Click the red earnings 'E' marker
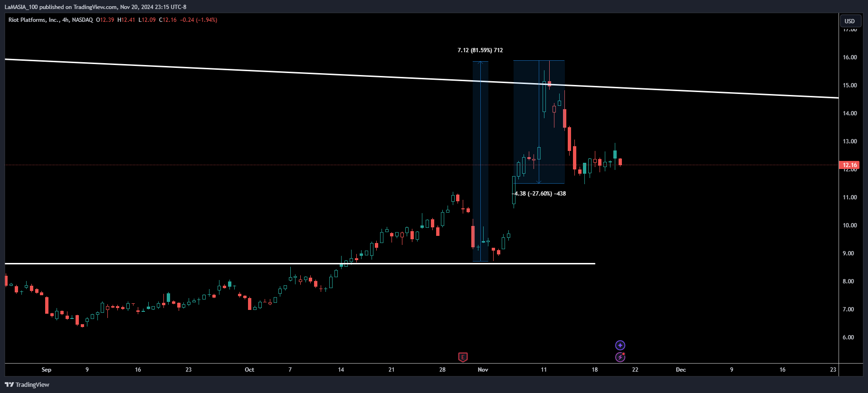The image size is (868, 393). pyautogui.click(x=463, y=357)
